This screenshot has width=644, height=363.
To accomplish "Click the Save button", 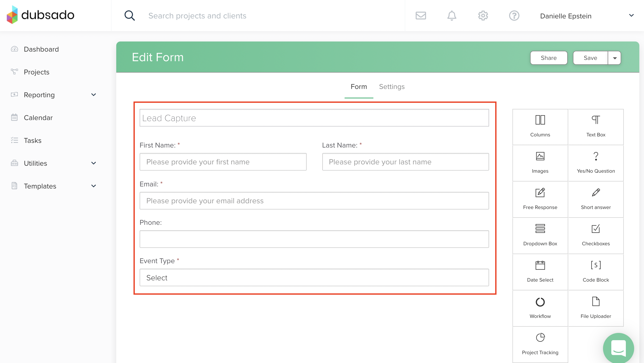I will pos(590,58).
